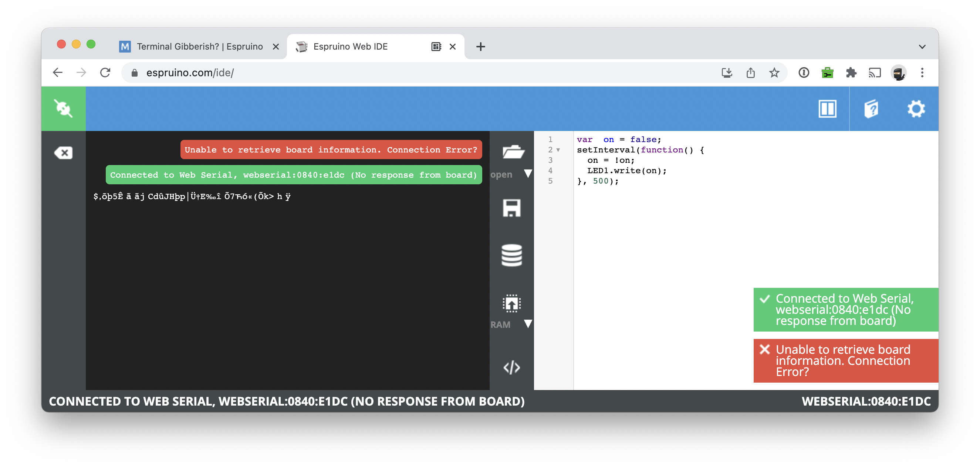Expand the RAM upload destination dropdown
Viewport: 980px width, 467px height.
[528, 324]
